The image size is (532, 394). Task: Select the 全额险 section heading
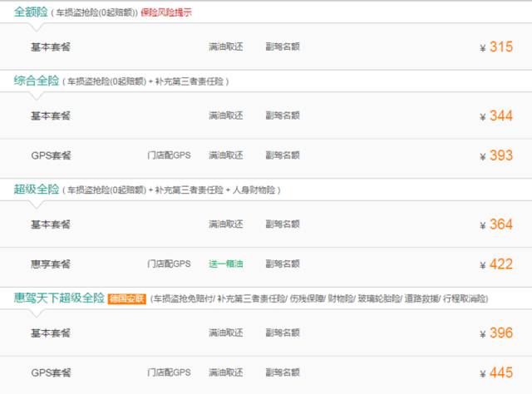click(31, 12)
